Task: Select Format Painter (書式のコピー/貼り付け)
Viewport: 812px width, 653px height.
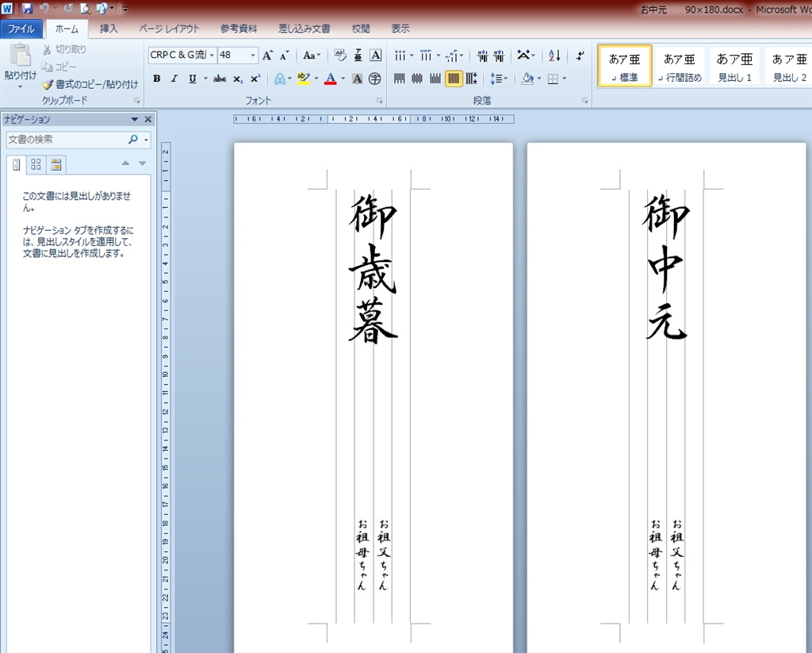Action: coord(90,84)
